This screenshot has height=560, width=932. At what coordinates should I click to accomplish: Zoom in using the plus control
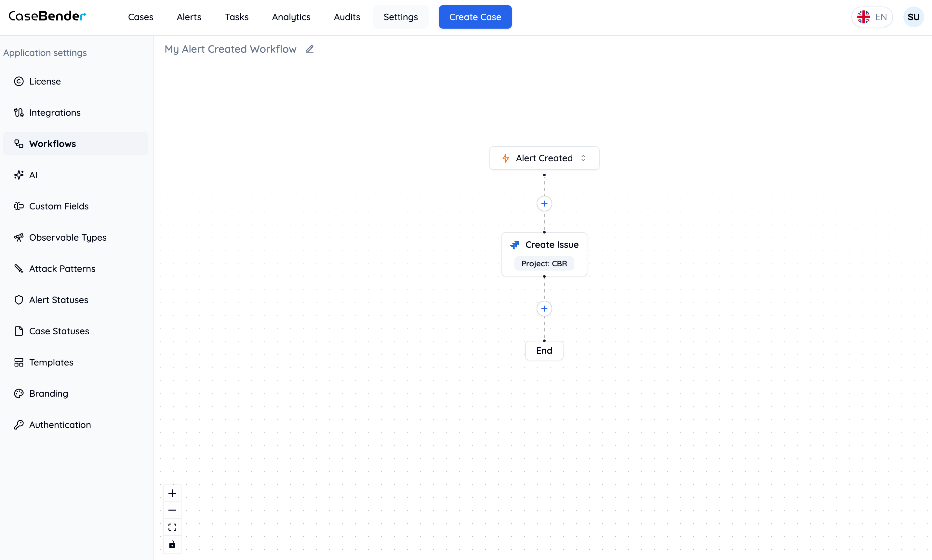click(172, 493)
